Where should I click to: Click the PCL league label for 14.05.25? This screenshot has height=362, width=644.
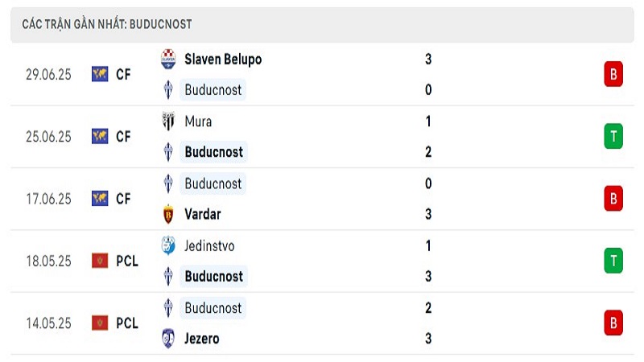tap(127, 323)
